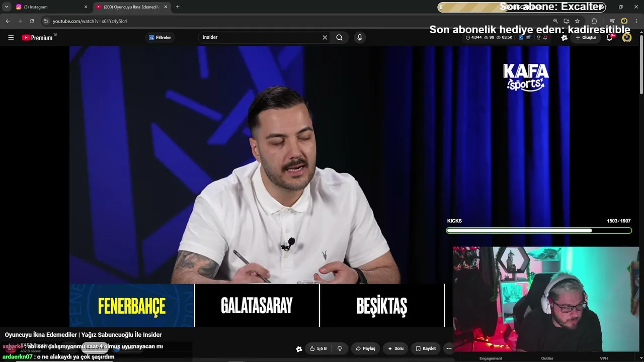
Task: Open the account avatar menu
Action: point(627,37)
